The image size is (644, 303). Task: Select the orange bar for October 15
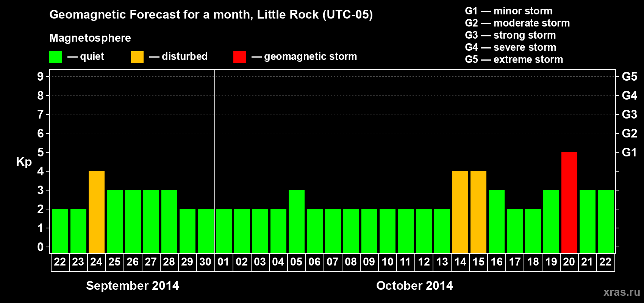click(x=478, y=212)
